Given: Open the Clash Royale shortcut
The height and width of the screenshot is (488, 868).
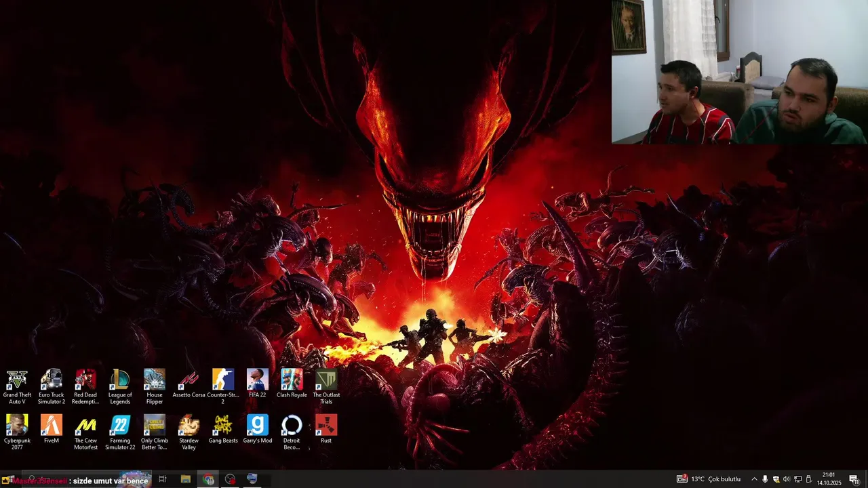Looking at the screenshot, I should point(292,384).
